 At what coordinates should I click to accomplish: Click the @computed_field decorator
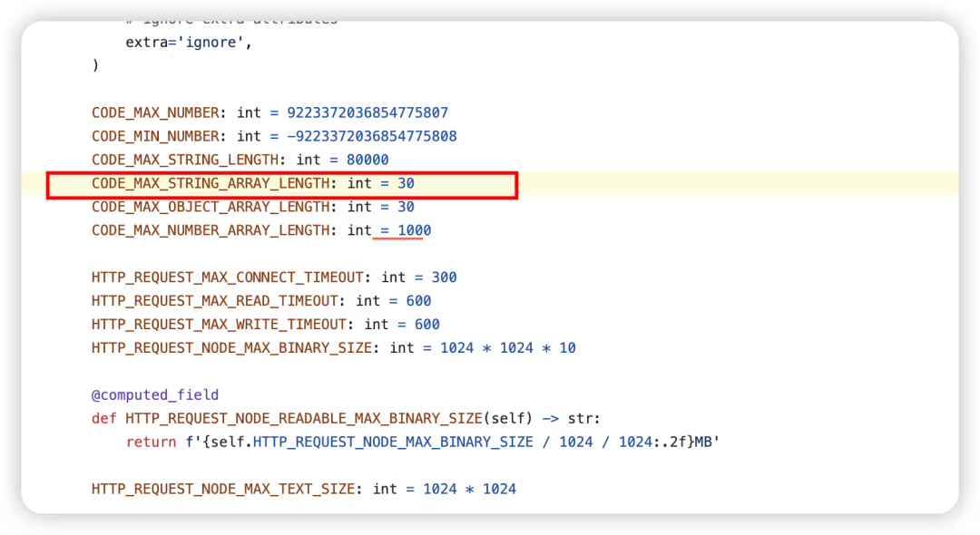click(155, 395)
